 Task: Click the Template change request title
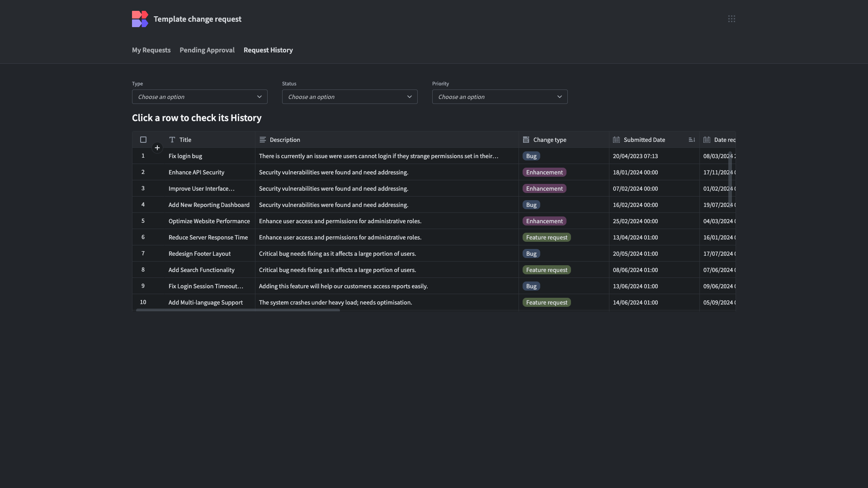tap(198, 19)
